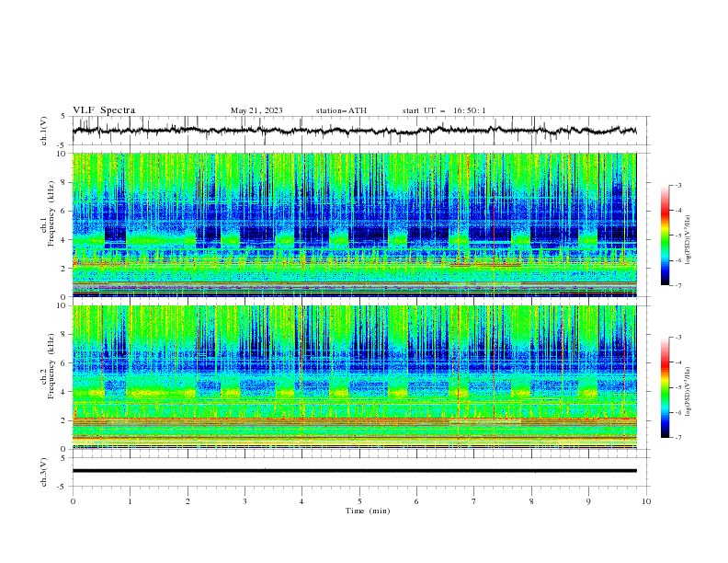Click the 'ch.1(V)' waveform axis label
The image size is (728, 563).
[44, 131]
